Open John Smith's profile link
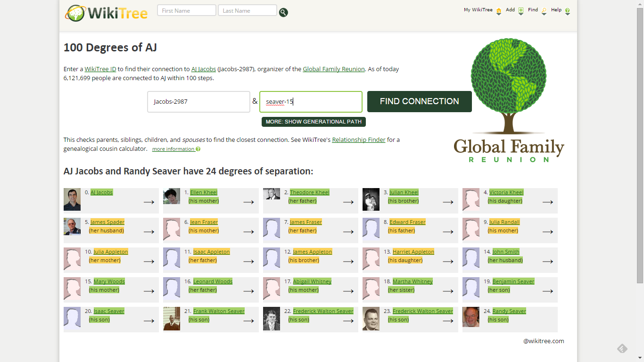The width and height of the screenshot is (644, 362). click(x=506, y=252)
